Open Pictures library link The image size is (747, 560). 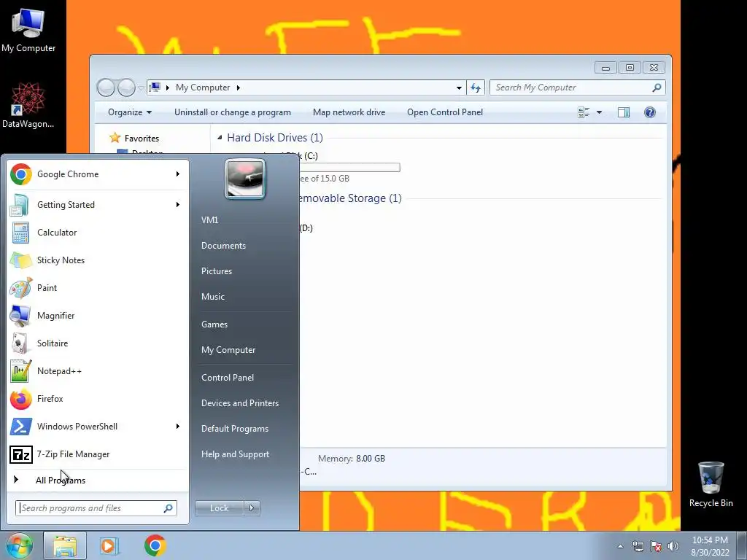coord(216,271)
